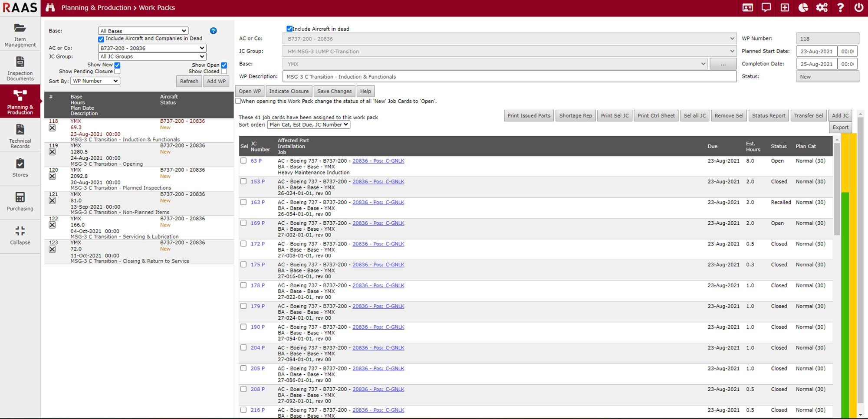The height and width of the screenshot is (419, 868).
Task: Select the Planning & Production module
Action: point(20,101)
